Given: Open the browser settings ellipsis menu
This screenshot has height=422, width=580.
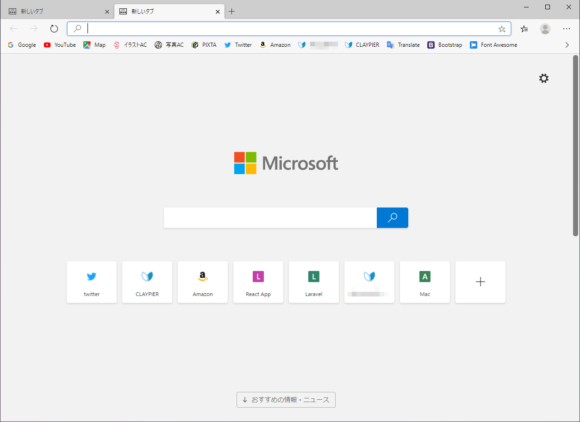Looking at the screenshot, I should click(x=566, y=29).
